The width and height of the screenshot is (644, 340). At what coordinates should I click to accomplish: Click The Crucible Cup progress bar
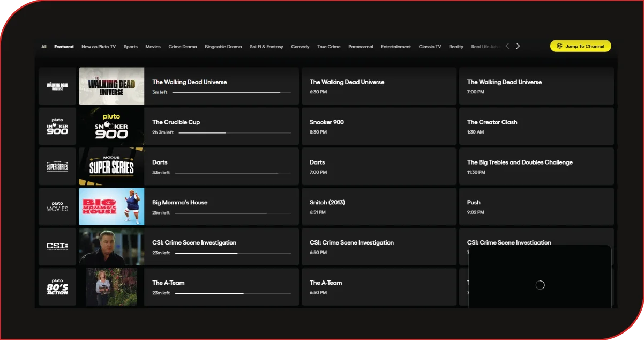[x=235, y=132]
